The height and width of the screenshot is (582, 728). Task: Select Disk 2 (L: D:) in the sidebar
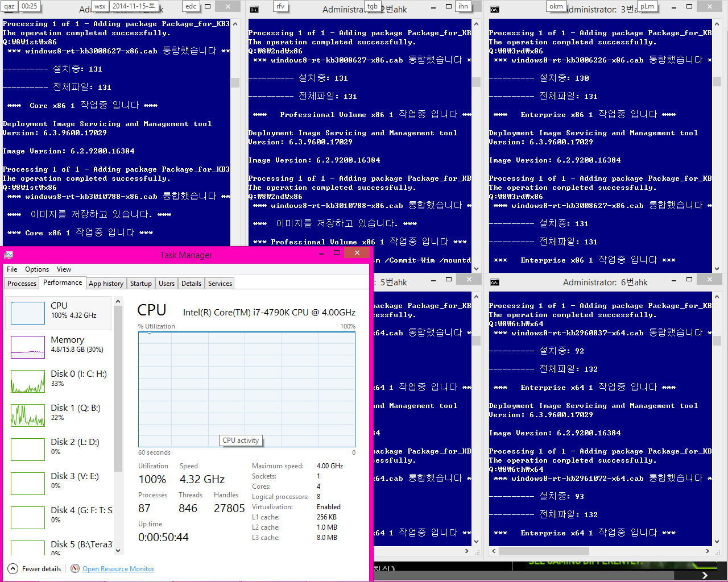[59, 449]
